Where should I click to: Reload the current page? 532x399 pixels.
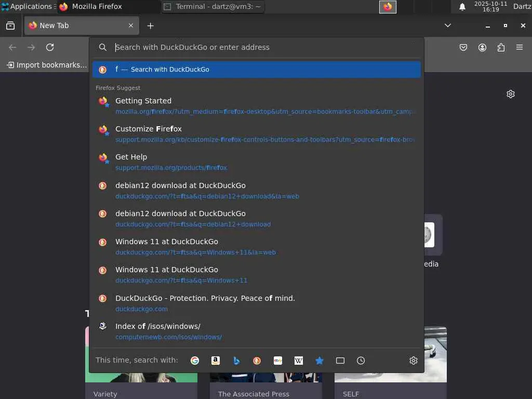click(x=50, y=47)
